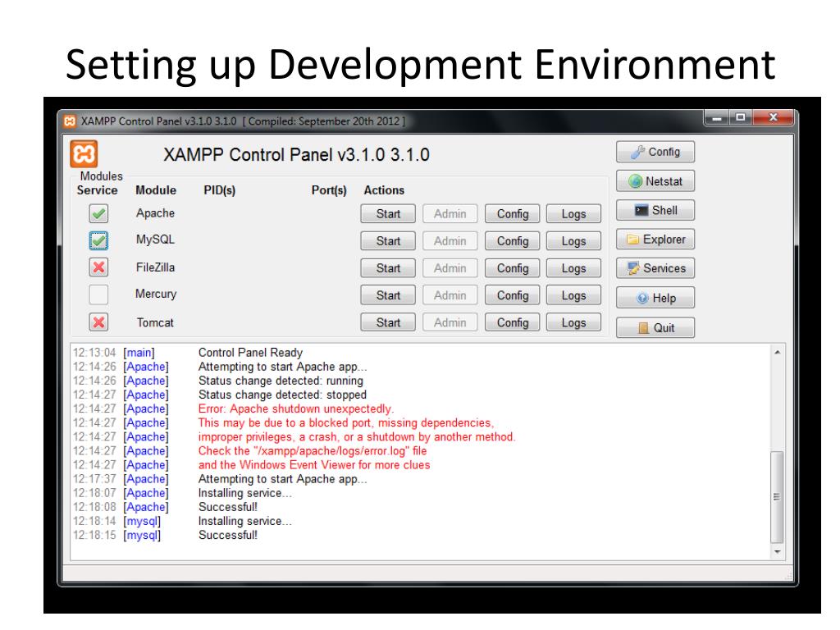
Task: Click the "PID(s)" column header
Action: [220, 190]
